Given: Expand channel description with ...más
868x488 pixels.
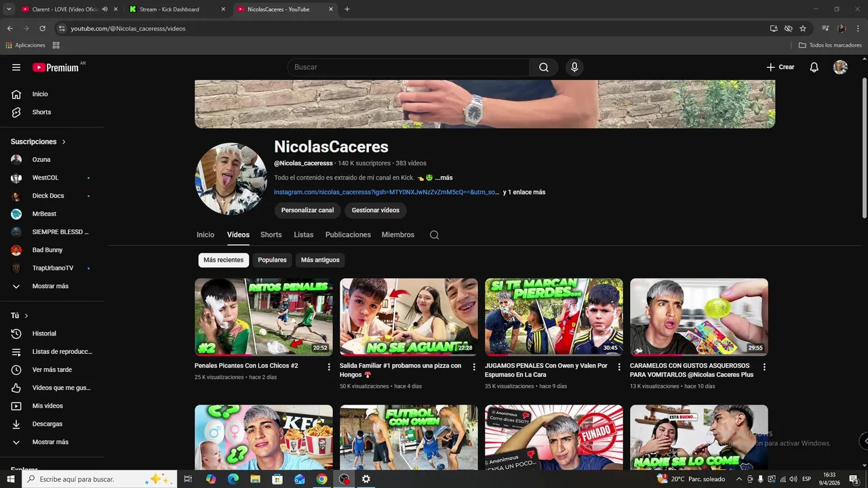Looking at the screenshot, I should (x=443, y=178).
